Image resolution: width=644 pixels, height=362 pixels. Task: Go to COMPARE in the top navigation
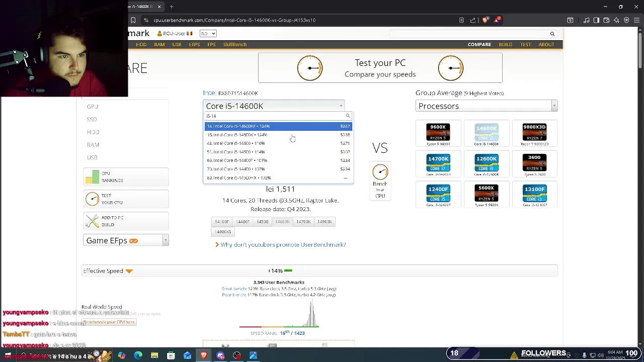479,44
